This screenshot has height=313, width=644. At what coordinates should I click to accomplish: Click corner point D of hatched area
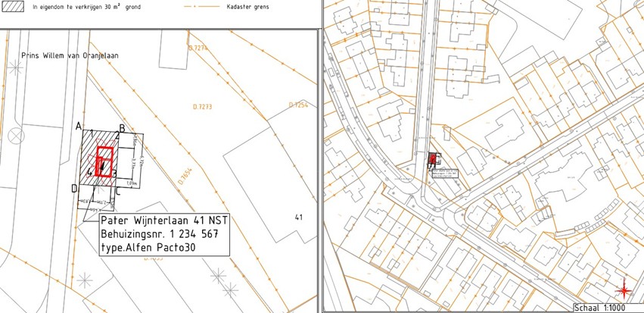(x=74, y=188)
